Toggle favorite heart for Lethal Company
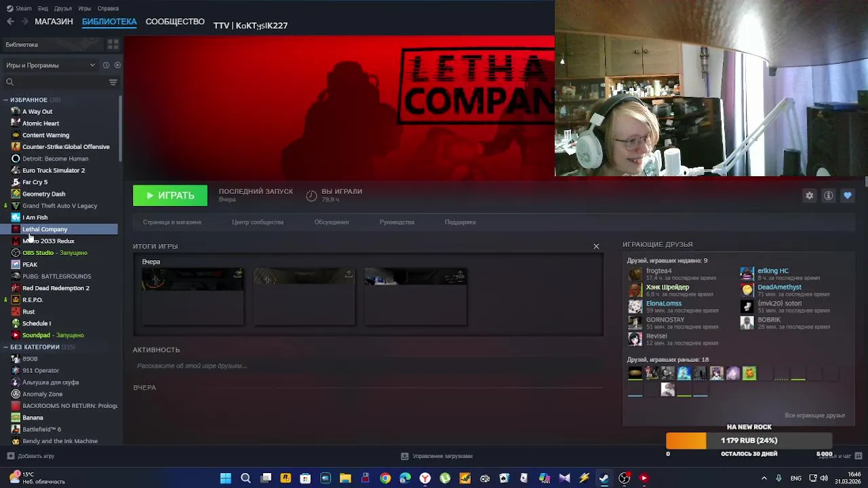The image size is (868, 488). point(847,195)
